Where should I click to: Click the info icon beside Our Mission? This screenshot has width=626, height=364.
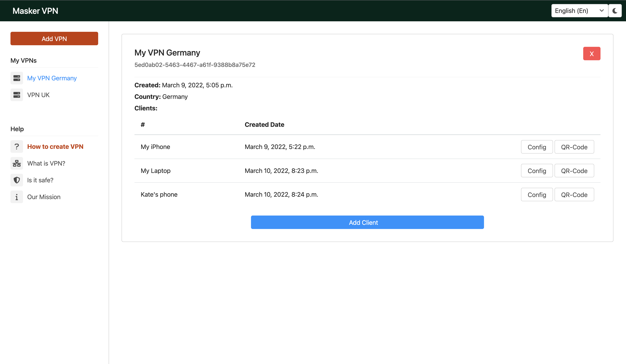tap(17, 197)
